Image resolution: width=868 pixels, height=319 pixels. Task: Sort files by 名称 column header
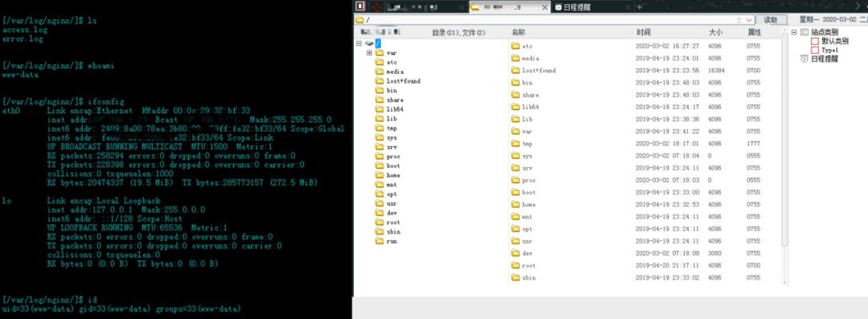pos(518,33)
